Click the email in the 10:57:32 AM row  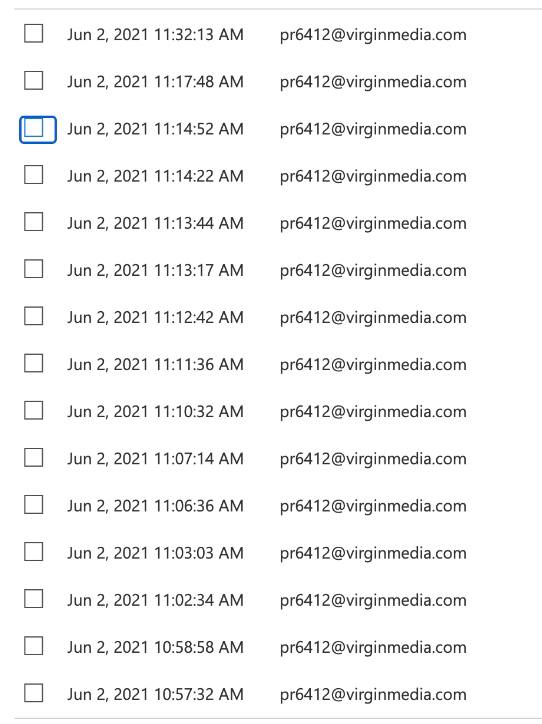pyautogui.click(x=373, y=694)
